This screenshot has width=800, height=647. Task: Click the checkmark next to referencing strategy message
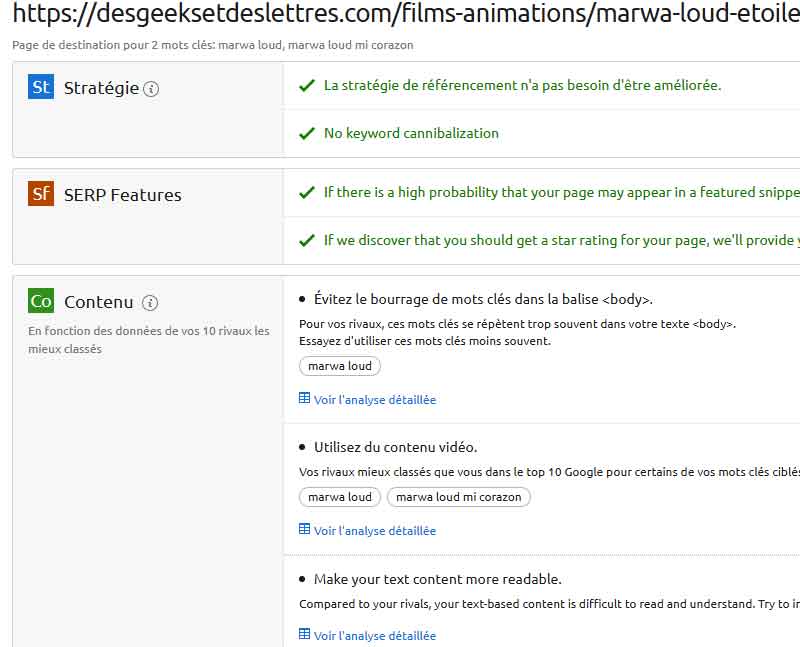coord(307,86)
